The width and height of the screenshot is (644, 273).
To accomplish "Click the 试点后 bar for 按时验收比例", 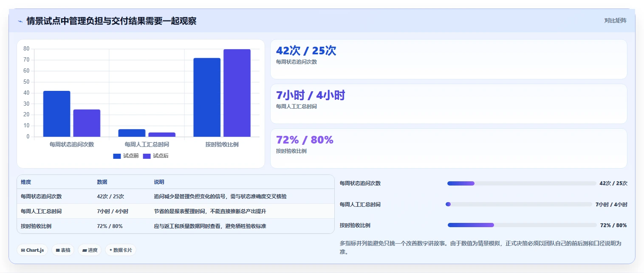I will pyautogui.click(x=237, y=93).
